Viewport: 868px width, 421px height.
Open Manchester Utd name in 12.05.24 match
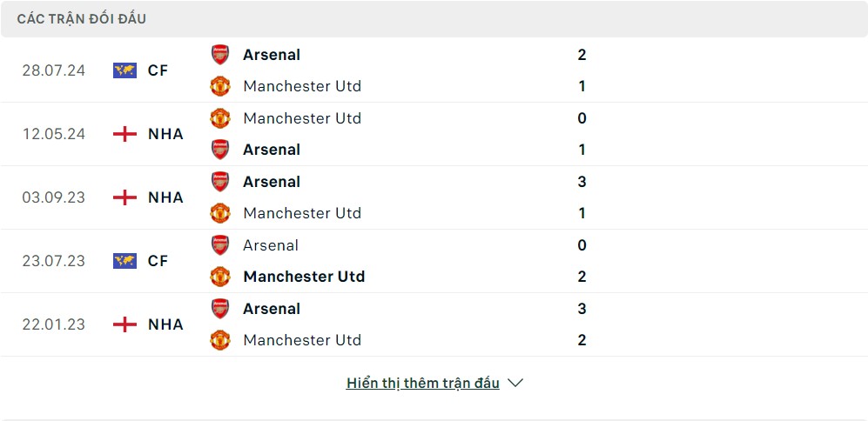pyautogui.click(x=302, y=118)
